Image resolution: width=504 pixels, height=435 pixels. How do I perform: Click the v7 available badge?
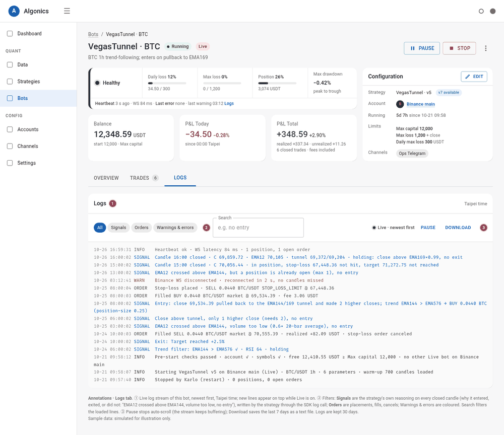tap(449, 93)
